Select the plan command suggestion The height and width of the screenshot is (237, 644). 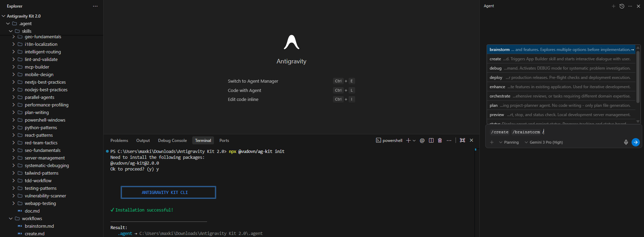tap(561, 105)
